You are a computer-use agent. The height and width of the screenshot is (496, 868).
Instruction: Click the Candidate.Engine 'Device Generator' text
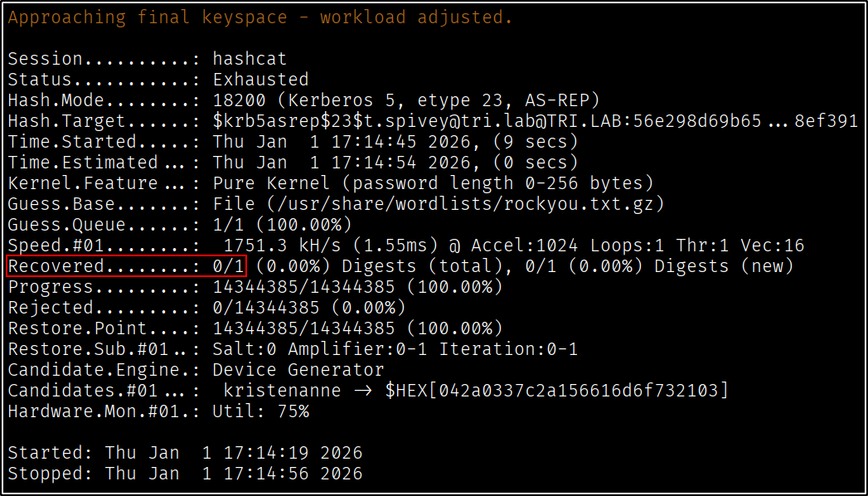pyautogui.click(x=298, y=370)
